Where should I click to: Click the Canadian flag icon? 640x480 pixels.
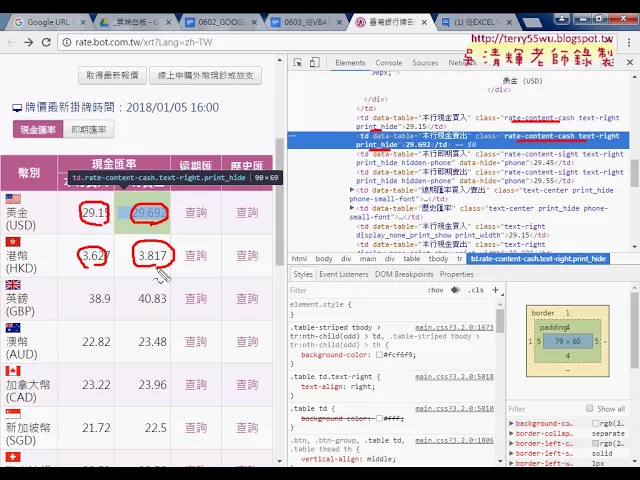(x=13, y=371)
